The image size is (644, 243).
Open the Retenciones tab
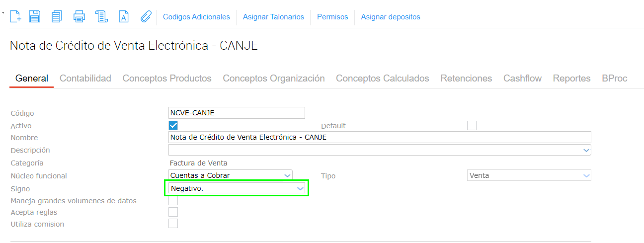[x=466, y=79]
